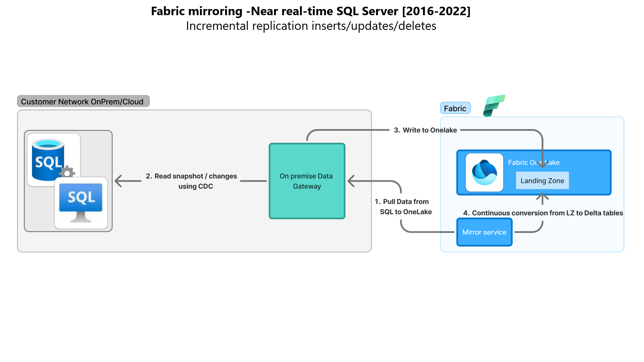644x362 pixels.
Task: Click the Fabric OneLake swirl icon
Action: pyautogui.click(x=484, y=172)
